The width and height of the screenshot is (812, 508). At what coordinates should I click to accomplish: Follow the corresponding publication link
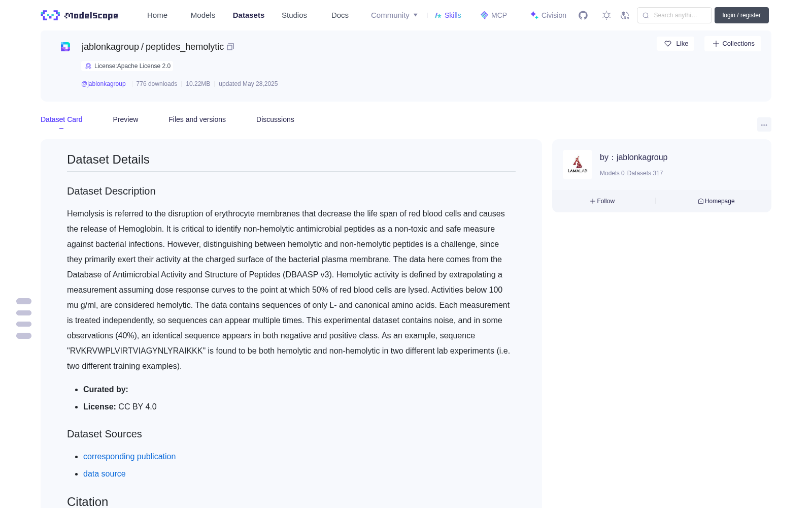[x=129, y=456]
